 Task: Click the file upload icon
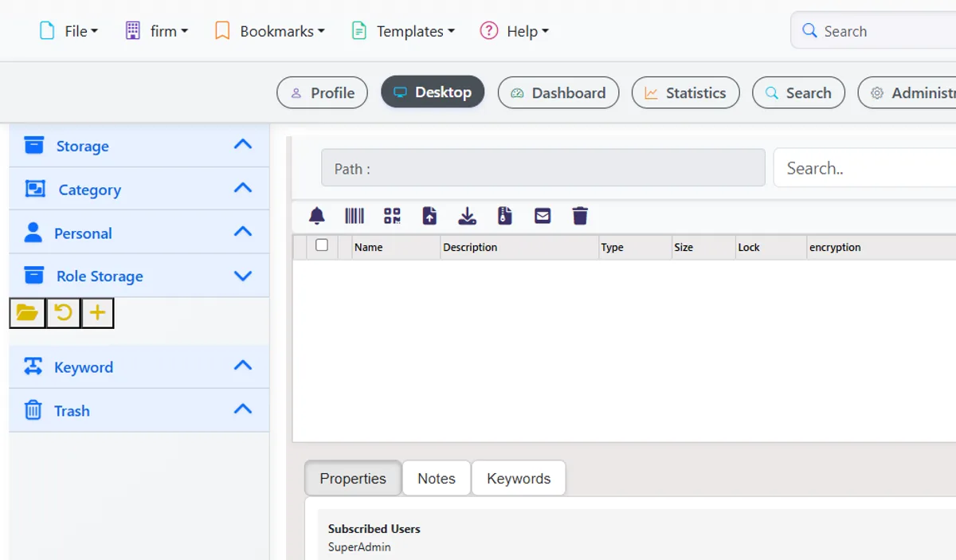point(429,216)
